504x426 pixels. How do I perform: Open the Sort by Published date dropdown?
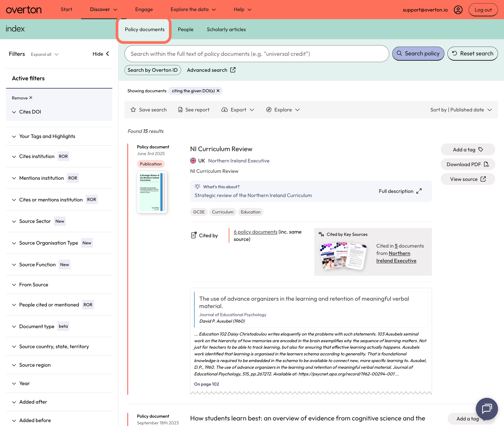coord(461,110)
